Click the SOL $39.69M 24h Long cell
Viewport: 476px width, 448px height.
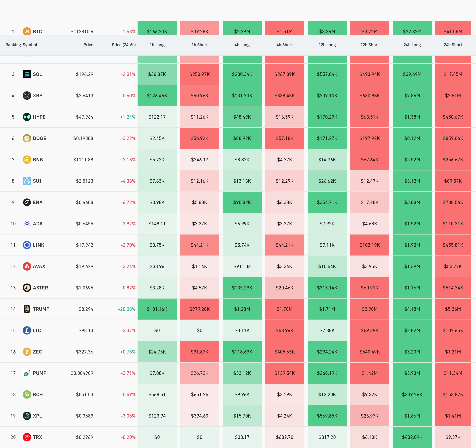click(x=412, y=74)
